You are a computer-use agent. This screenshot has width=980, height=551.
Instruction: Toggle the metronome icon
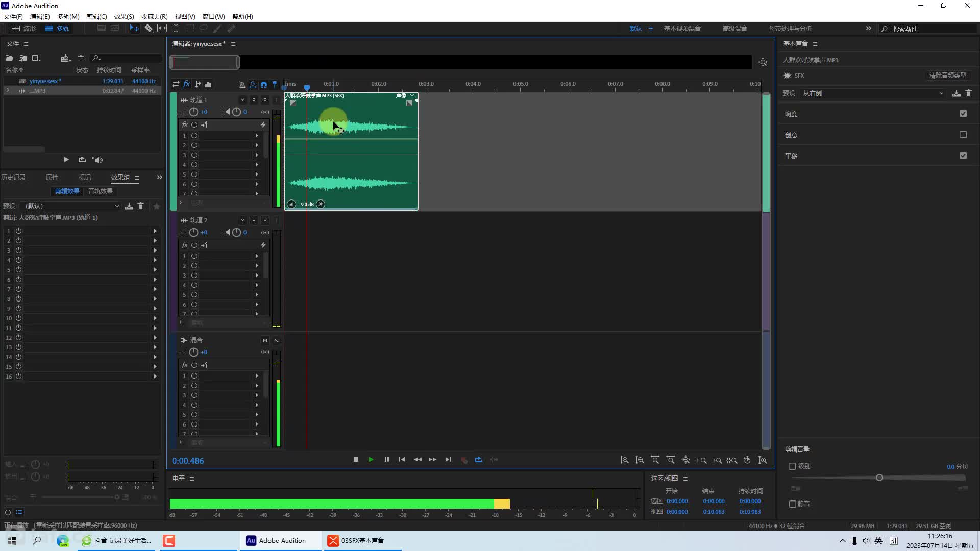pos(242,84)
